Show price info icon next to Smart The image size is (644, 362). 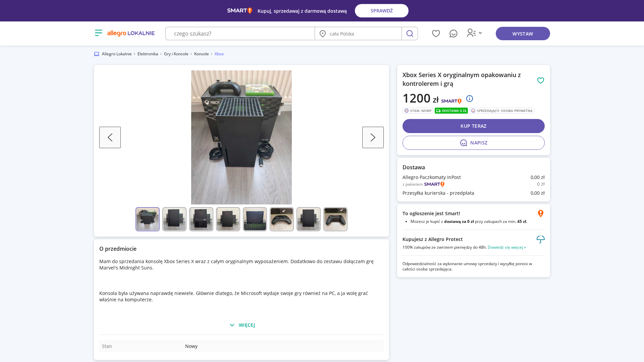click(x=470, y=99)
